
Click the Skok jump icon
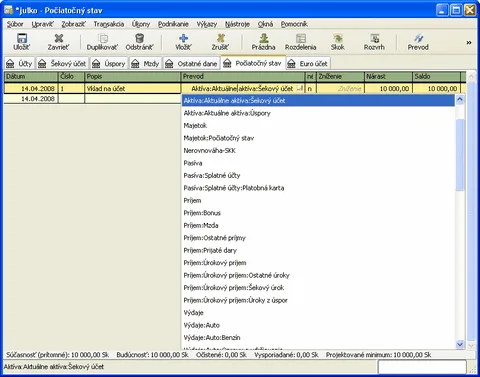pos(338,38)
